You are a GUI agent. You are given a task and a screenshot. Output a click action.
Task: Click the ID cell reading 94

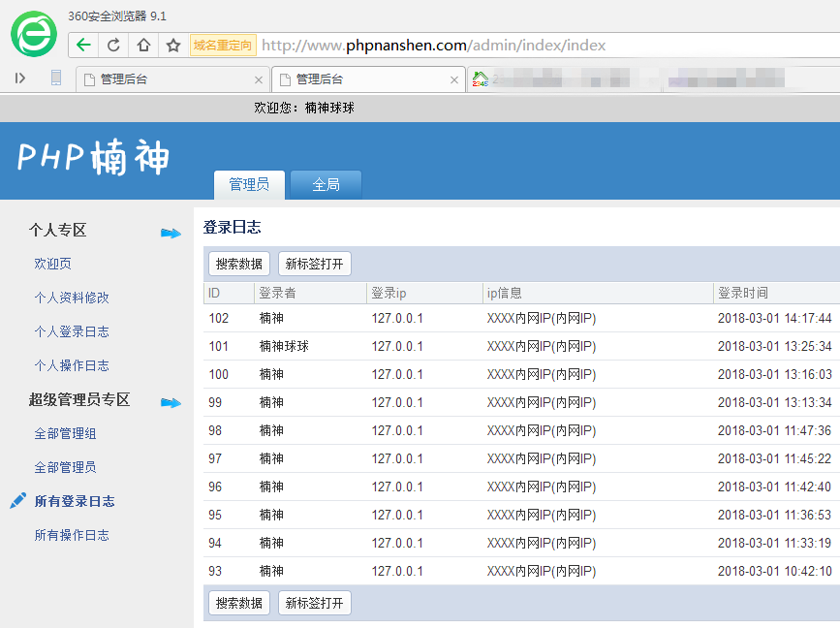(x=215, y=544)
